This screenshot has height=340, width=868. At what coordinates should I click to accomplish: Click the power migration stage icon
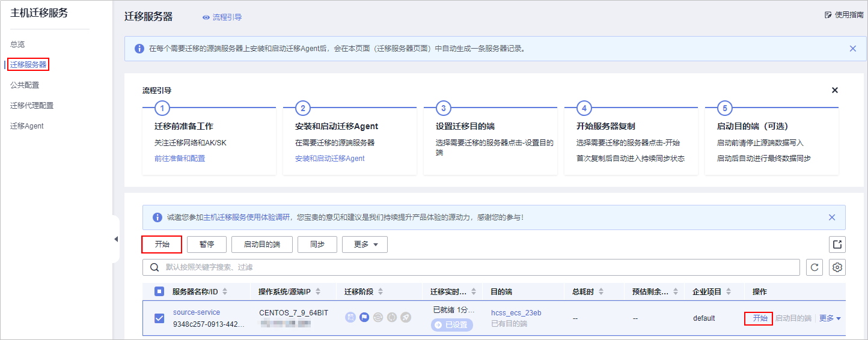tap(392, 317)
